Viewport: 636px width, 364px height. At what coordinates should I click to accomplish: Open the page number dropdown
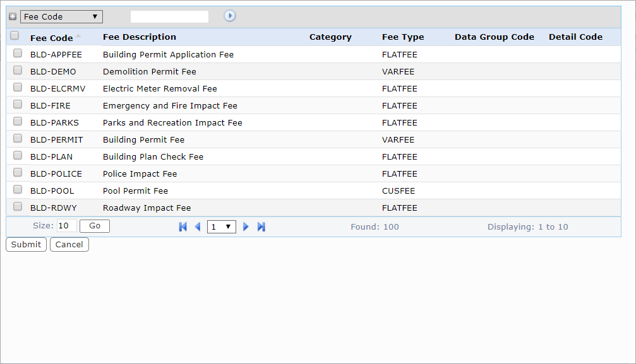click(x=221, y=226)
